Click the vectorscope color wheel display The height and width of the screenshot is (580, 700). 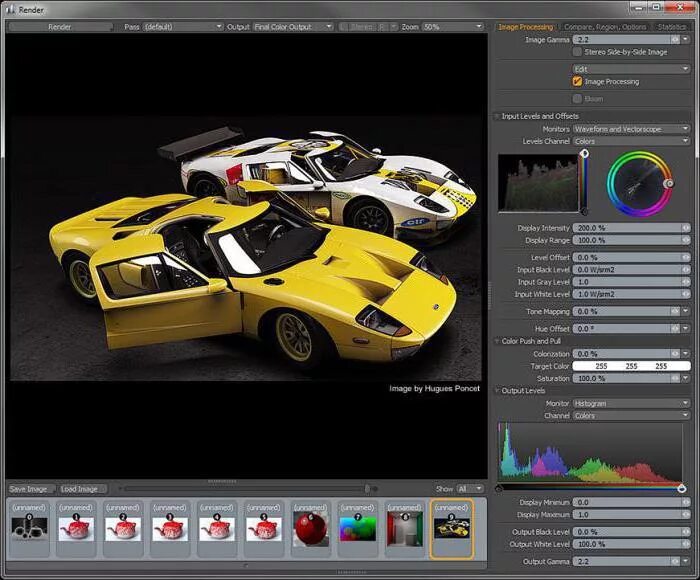(640, 182)
